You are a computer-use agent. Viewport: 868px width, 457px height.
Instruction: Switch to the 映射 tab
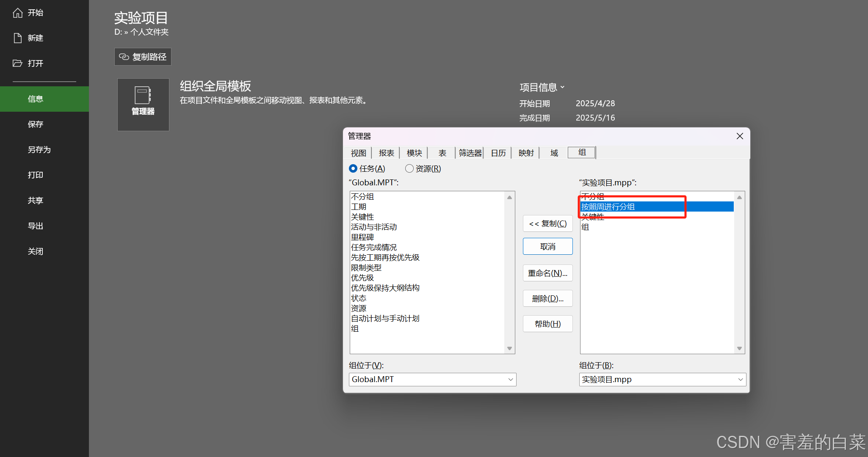(526, 153)
